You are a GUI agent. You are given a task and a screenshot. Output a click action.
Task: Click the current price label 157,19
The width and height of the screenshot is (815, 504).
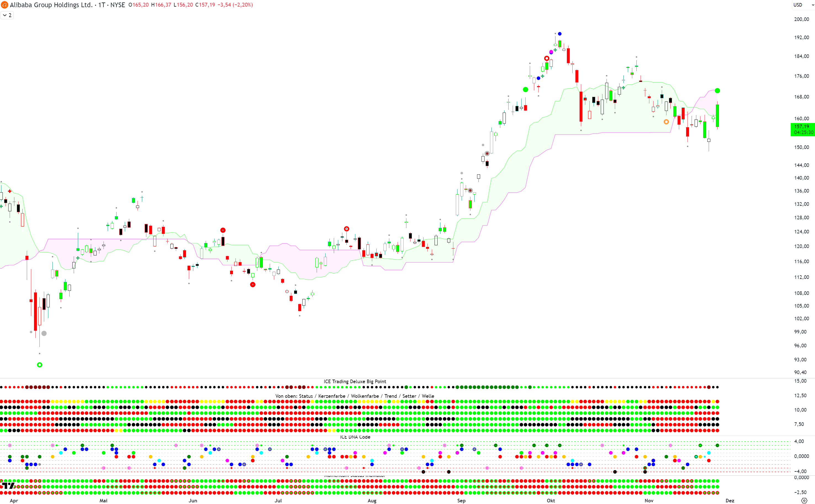click(802, 127)
